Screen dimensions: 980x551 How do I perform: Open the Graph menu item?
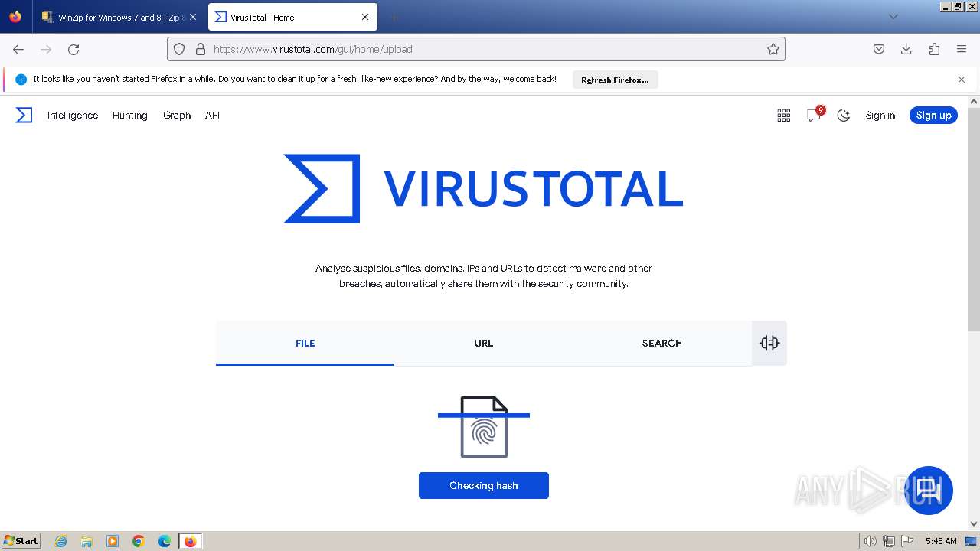coord(177,116)
